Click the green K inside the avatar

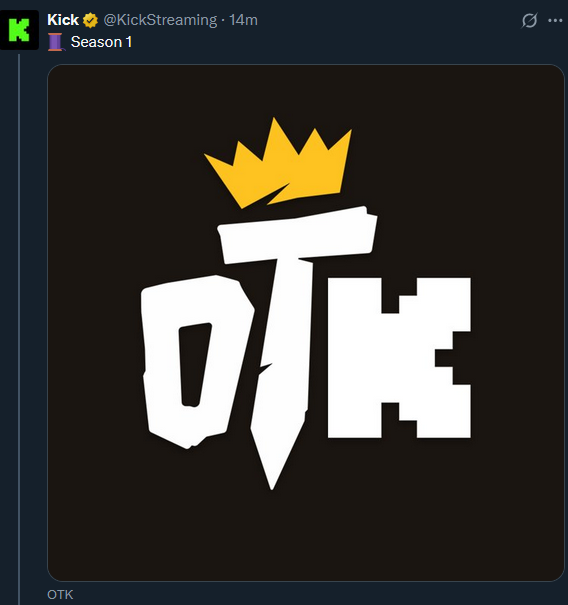[19, 30]
